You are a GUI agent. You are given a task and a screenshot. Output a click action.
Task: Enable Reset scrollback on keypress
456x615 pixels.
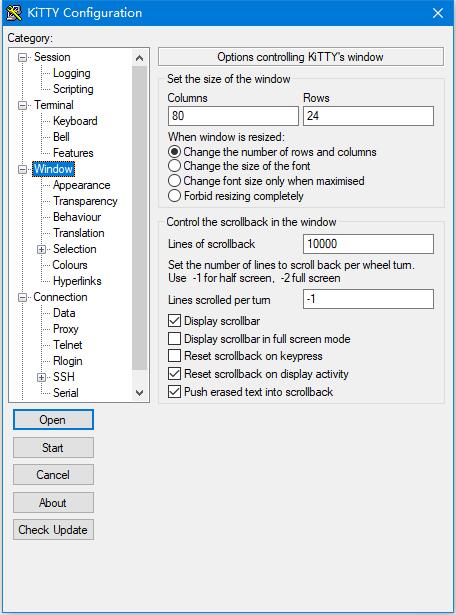pyautogui.click(x=245, y=356)
